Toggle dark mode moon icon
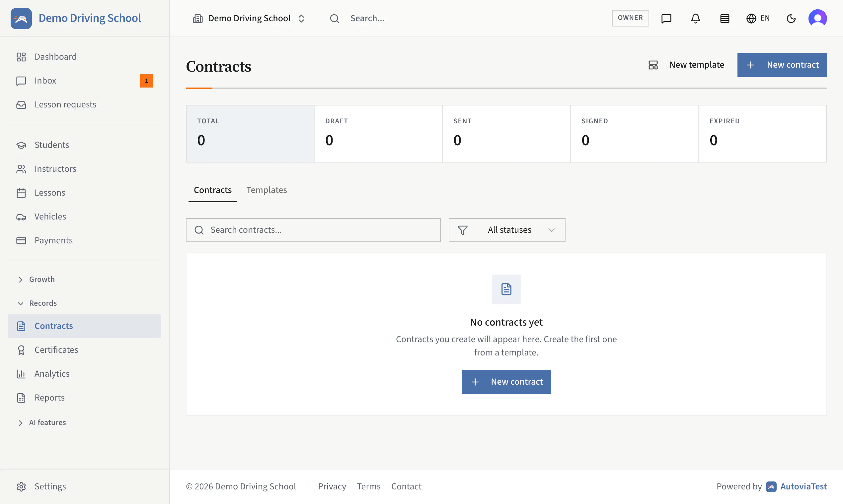 click(x=791, y=18)
